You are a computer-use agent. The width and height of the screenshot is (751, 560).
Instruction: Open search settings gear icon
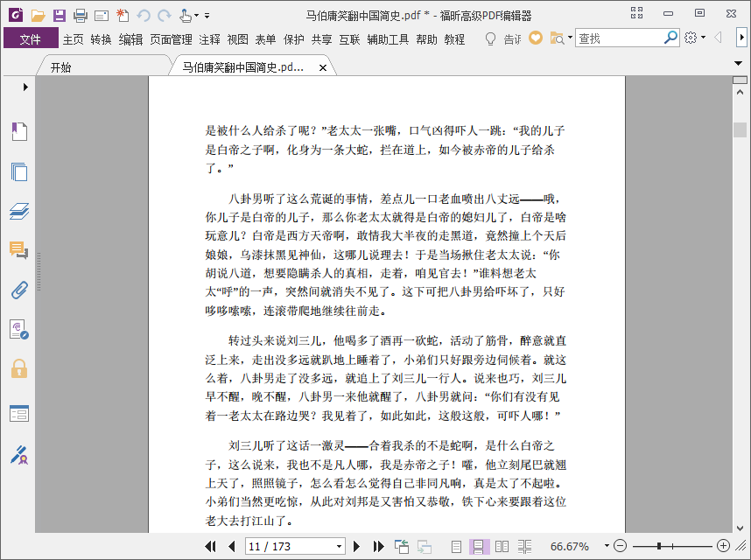pyautogui.click(x=691, y=38)
